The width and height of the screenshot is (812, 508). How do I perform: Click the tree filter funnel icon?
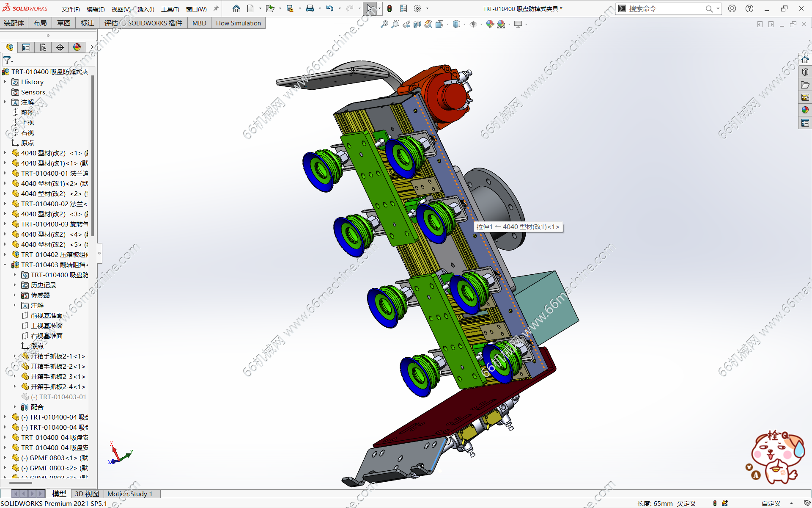click(7, 60)
